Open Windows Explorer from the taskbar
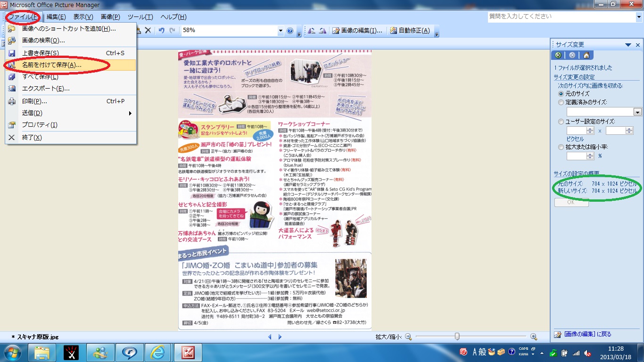Viewport: 644px width, 362px height. tap(42, 353)
